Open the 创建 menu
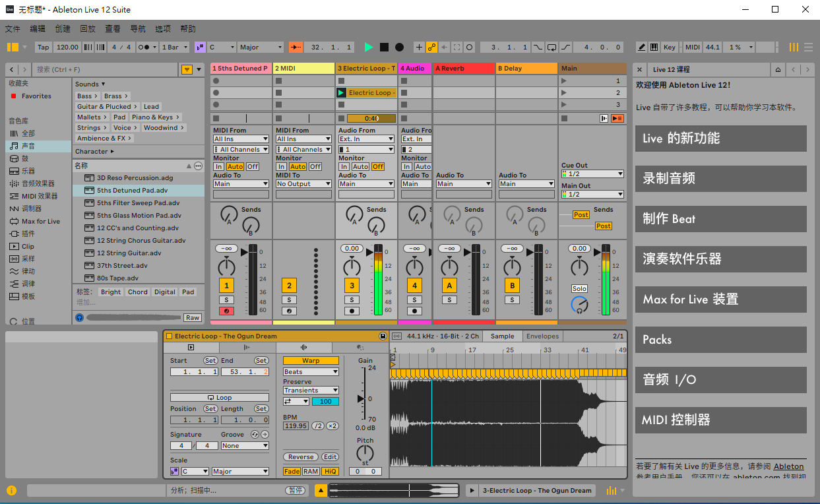This screenshot has height=504, width=820. (x=63, y=29)
